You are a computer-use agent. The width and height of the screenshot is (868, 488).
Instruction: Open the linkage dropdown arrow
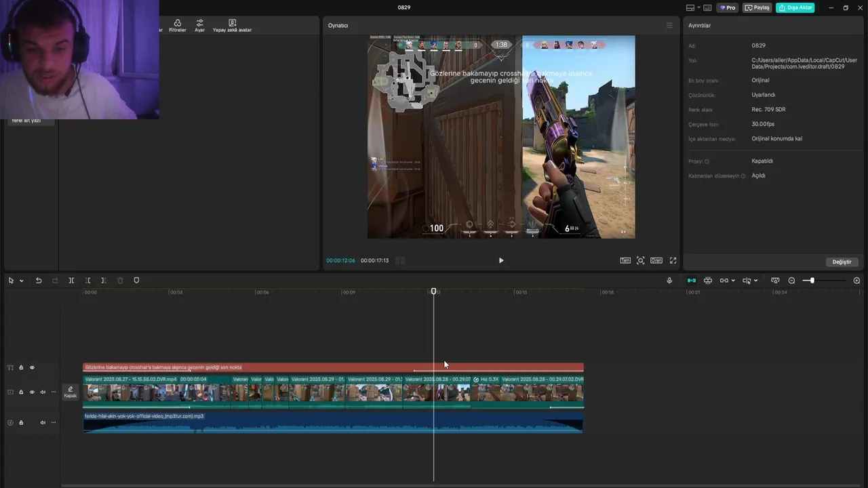[x=733, y=281]
